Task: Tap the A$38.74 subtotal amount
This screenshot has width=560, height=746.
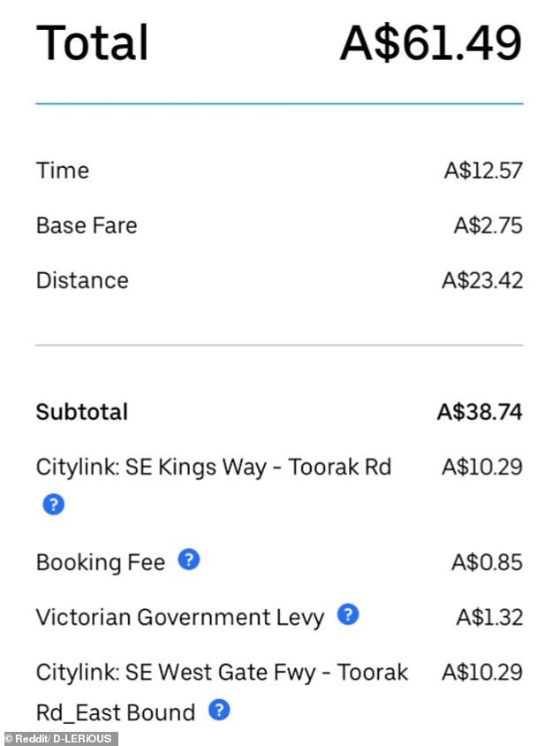Action: (x=480, y=412)
